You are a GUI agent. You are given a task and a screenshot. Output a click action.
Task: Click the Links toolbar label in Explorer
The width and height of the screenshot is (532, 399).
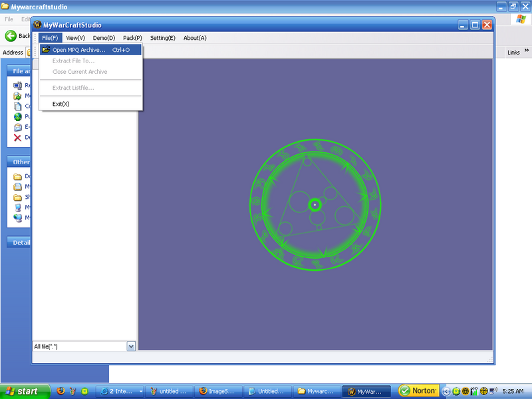[x=513, y=53]
